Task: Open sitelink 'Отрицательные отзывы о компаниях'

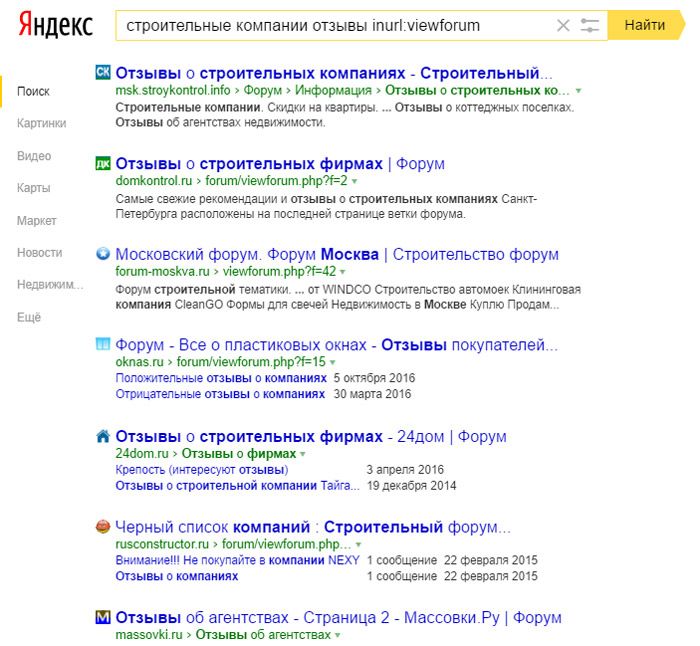Action: click(x=220, y=394)
